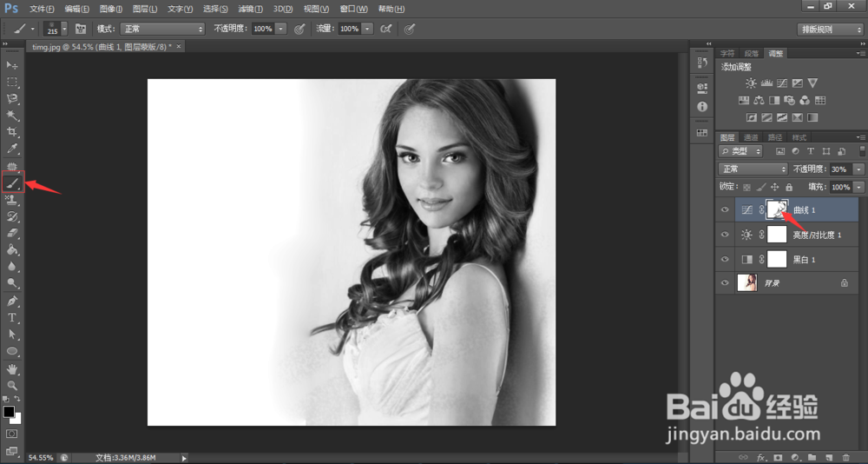Open layer 不透明度 30% dropdown arrow
The height and width of the screenshot is (464, 868).
click(858, 169)
